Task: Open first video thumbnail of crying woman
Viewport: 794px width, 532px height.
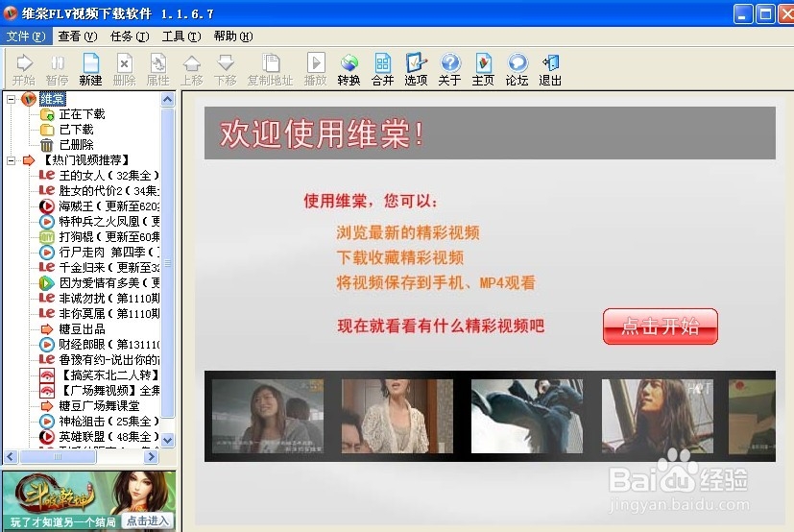Action: point(267,416)
